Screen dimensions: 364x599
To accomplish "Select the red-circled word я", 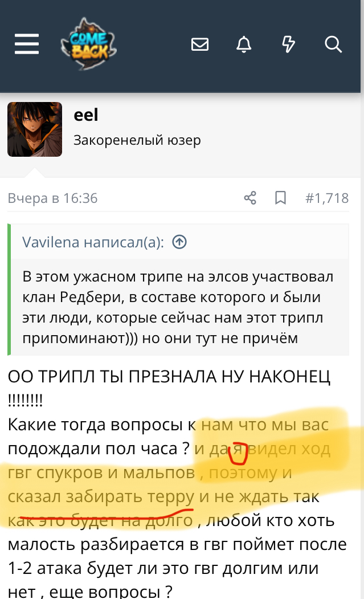I will 238,449.
